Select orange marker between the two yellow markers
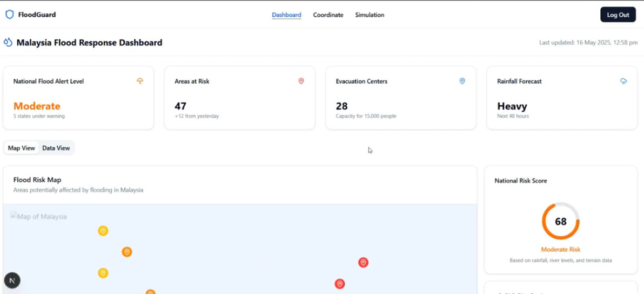This screenshot has height=294, width=644. click(x=127, y=252)
